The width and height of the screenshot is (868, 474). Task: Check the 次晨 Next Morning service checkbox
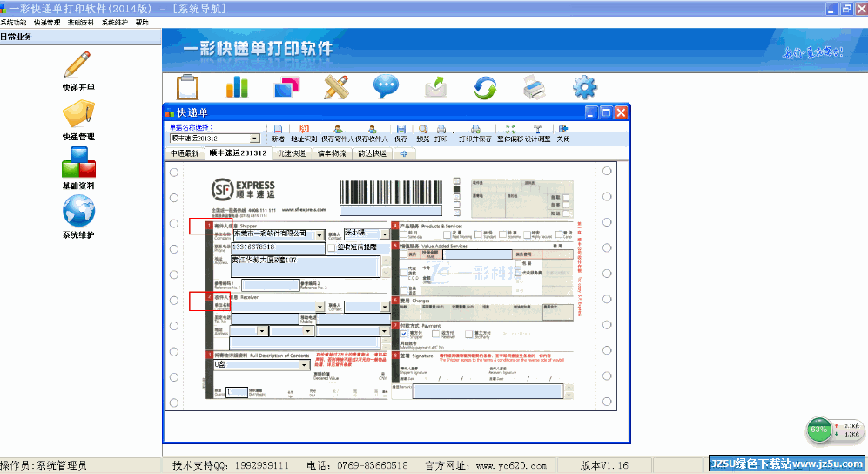click(447, 234)
